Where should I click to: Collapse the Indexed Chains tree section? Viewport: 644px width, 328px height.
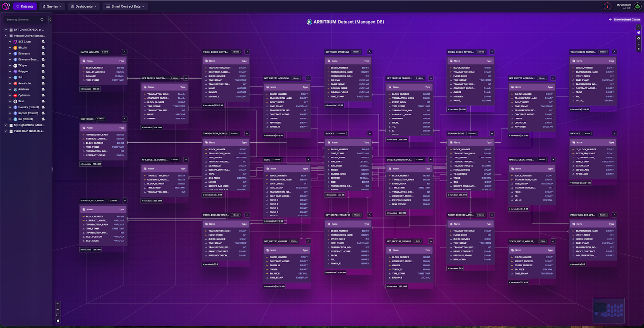click(6, 36)
